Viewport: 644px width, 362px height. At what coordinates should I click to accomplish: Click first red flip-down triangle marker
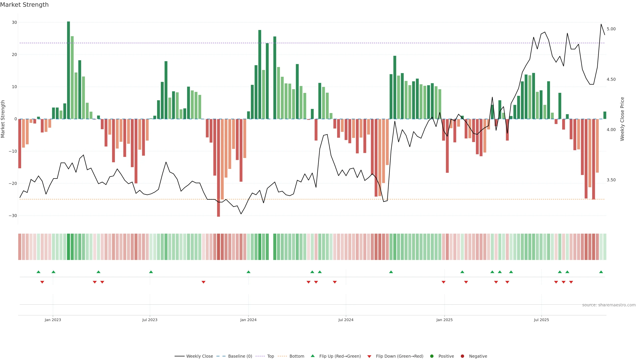[x=42, y=282]
